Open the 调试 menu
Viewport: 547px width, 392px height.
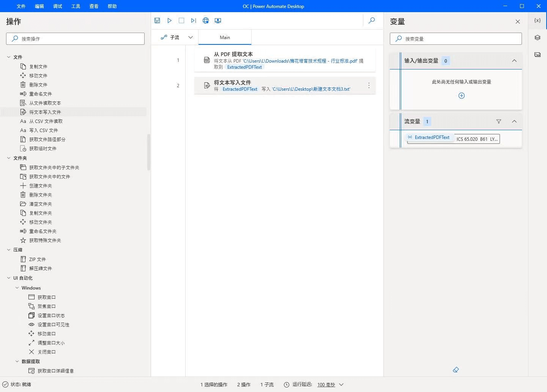coord(58,6)
